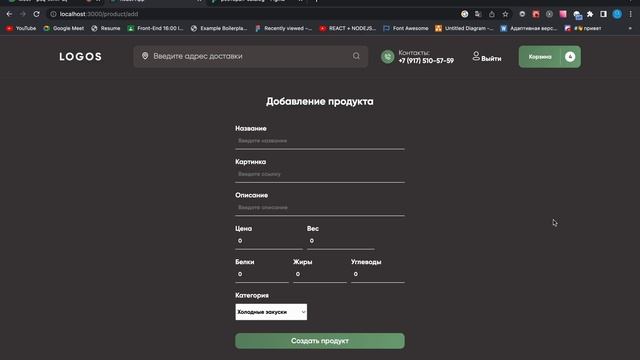Click the Вес weight field
This screenshot has width=640, height=360.
(340, 241)
